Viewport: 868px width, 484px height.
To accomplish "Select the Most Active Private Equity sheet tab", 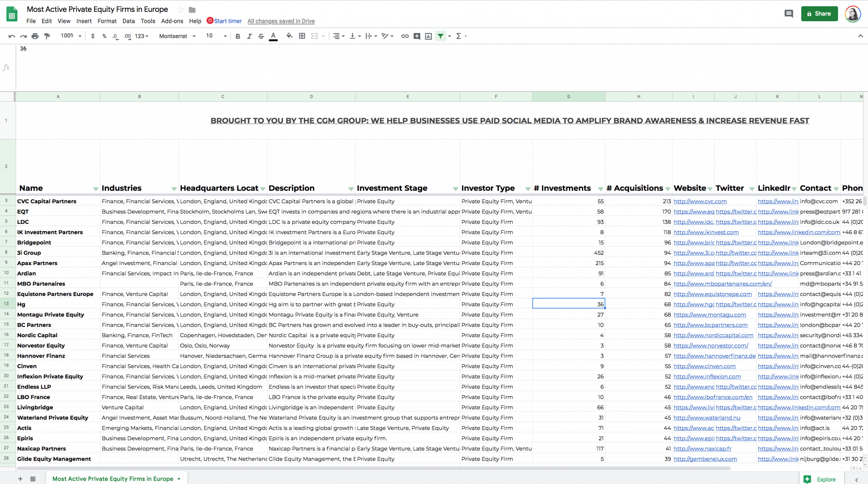I will click(113, 478).
